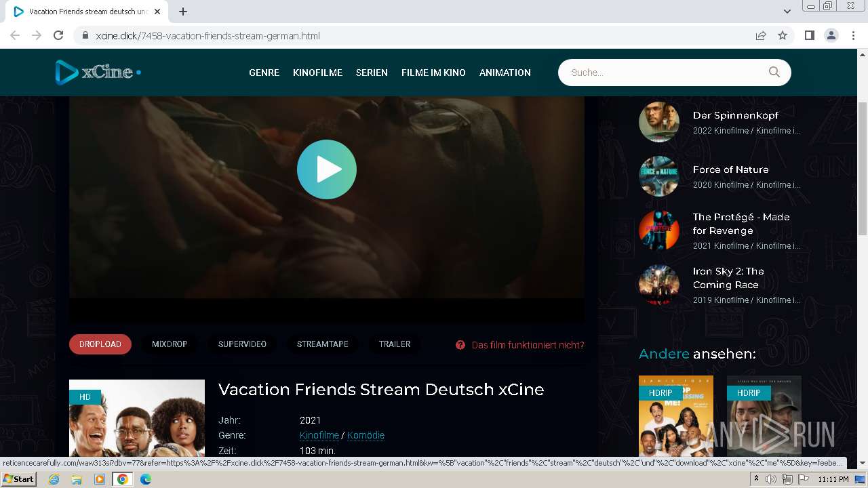Open the Windows Start menu

point(18,479)
